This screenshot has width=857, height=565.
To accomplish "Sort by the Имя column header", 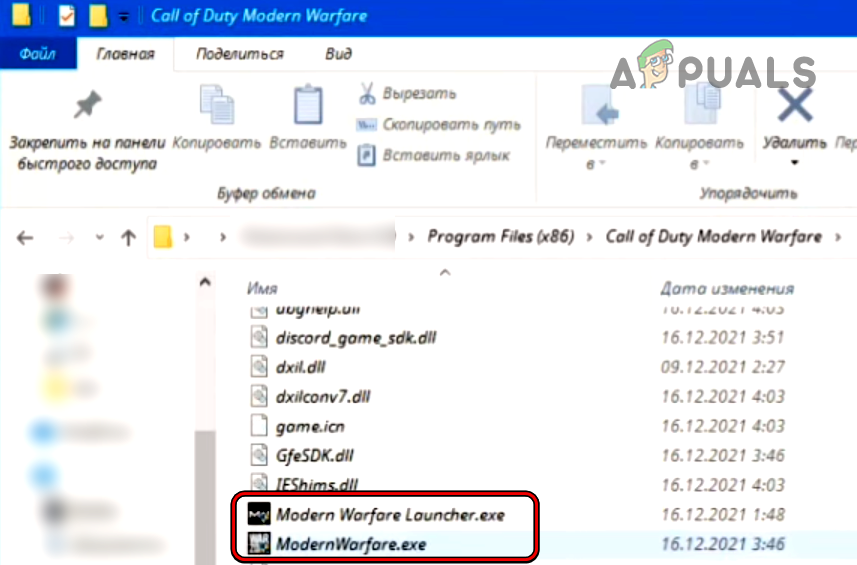I will 262,288.
